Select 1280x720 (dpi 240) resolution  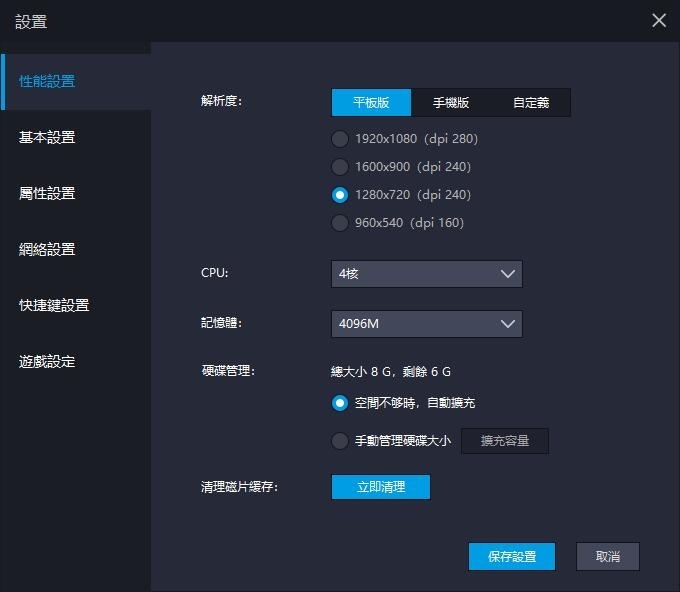click(401, 195)
